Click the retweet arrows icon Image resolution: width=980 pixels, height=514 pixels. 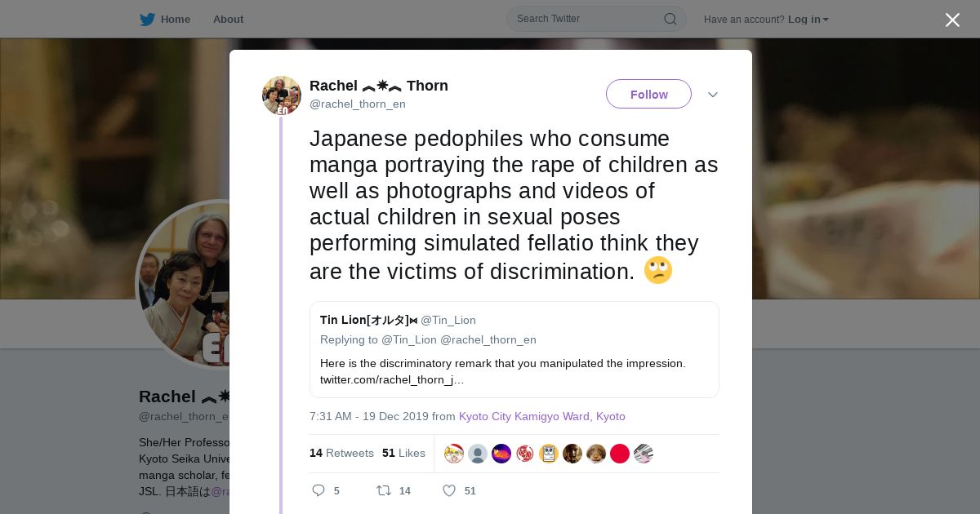383,490
